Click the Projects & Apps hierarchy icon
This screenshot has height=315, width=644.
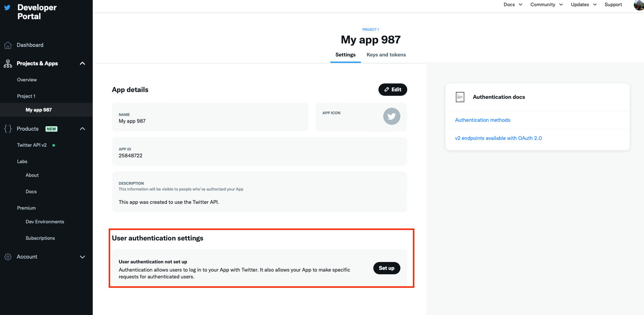click(x=8, y=64)
